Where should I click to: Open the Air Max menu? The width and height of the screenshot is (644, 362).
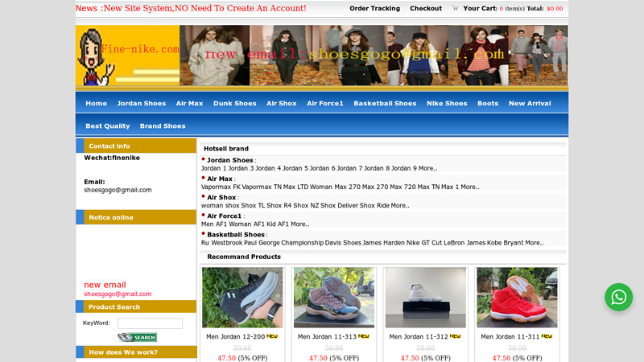(x=189, y=104)
